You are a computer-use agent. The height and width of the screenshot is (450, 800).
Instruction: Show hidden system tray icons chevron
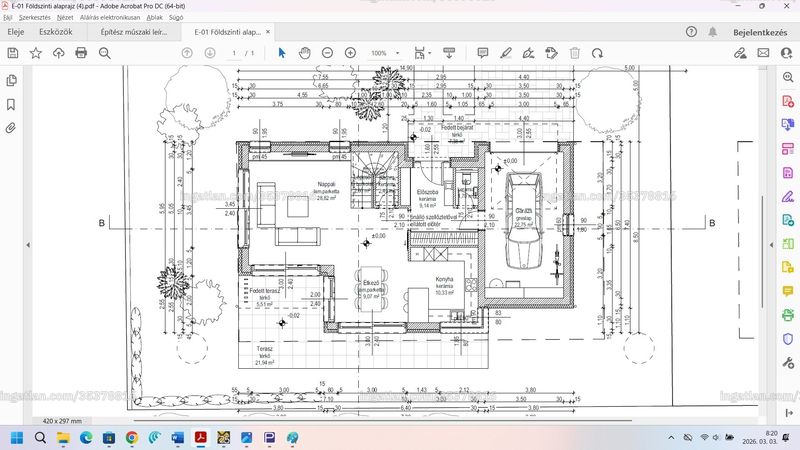coord(671,438)
